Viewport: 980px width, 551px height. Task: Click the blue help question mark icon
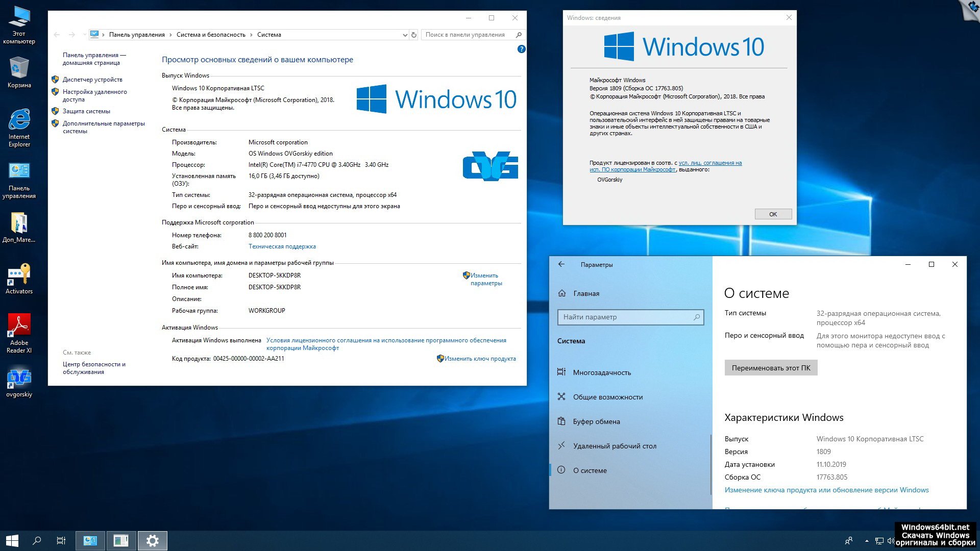521,49
